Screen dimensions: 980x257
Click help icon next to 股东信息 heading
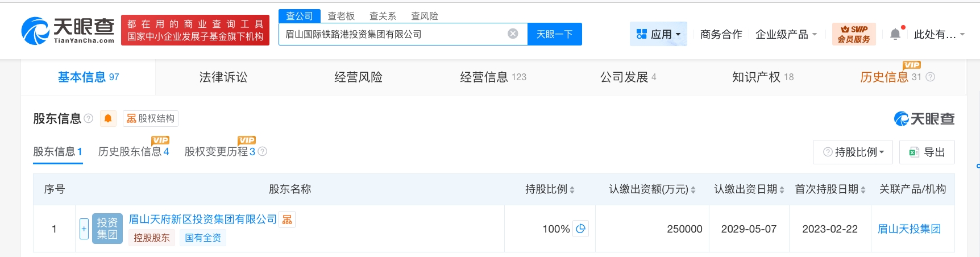coord(89,118)
